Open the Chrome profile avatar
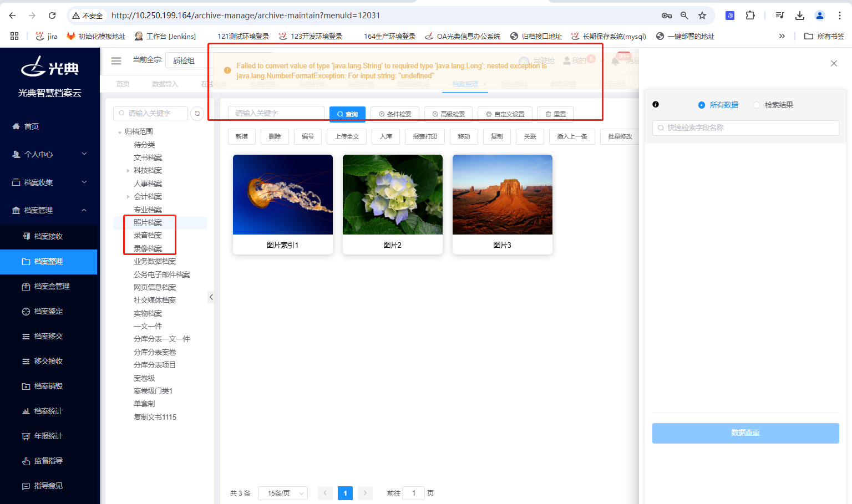Viewport: 852px width, 504px height. [820, 16]
